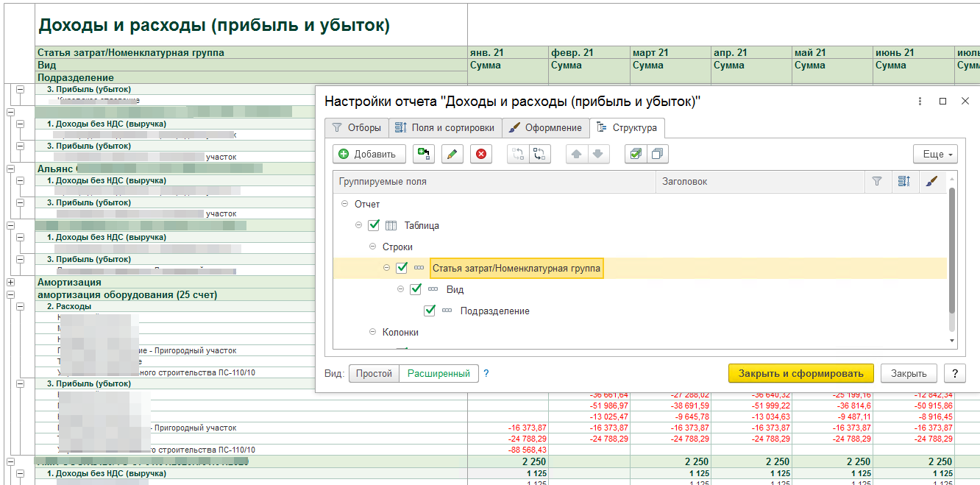Select the Подразделение row in structure tree
Screen dimensions: 980x485
(x=640, y=311)
